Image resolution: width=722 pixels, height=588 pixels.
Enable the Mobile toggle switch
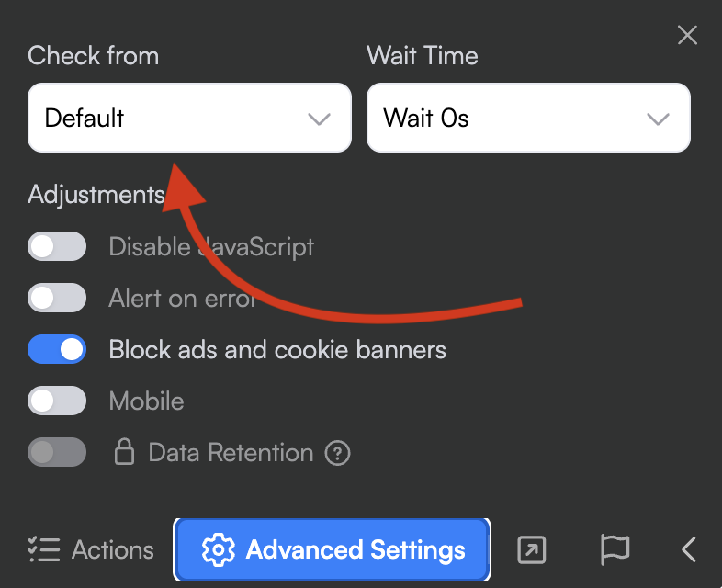(x=57, y=401)
